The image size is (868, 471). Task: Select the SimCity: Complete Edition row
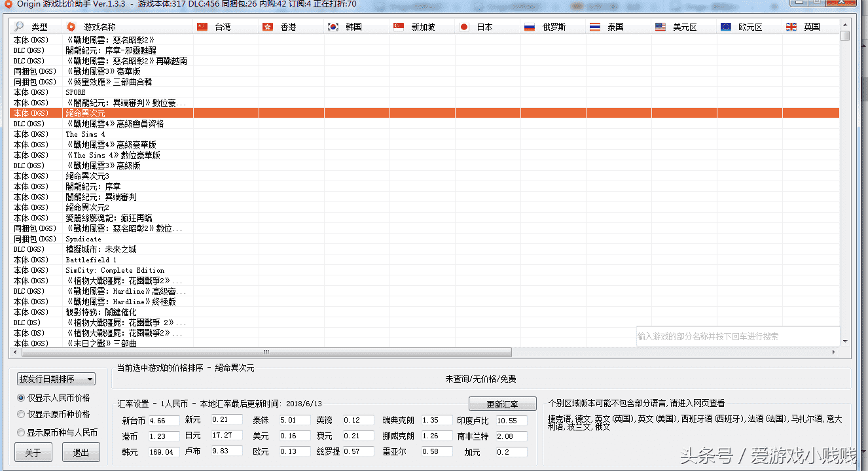(425, 270)
